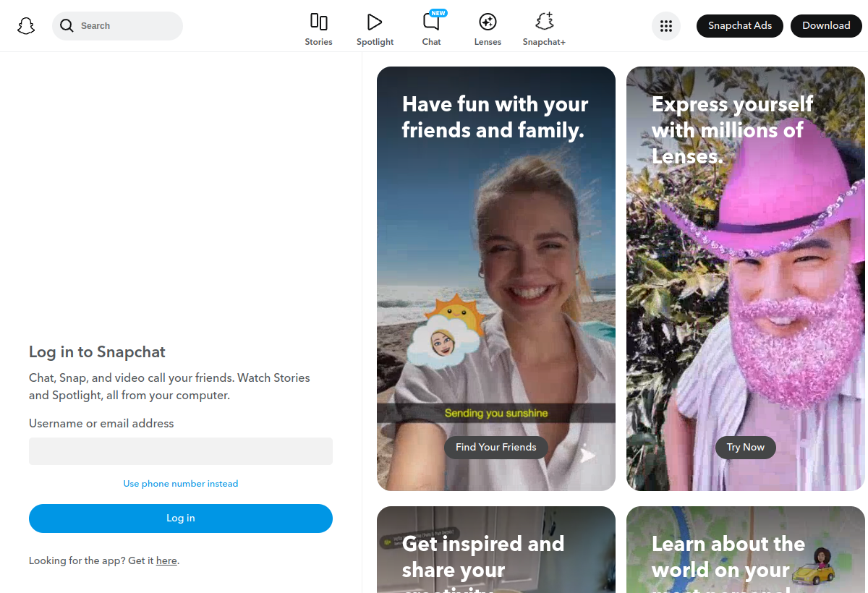
Task: Open the 'Have fun with your friends' card
Action: (496, 278)
